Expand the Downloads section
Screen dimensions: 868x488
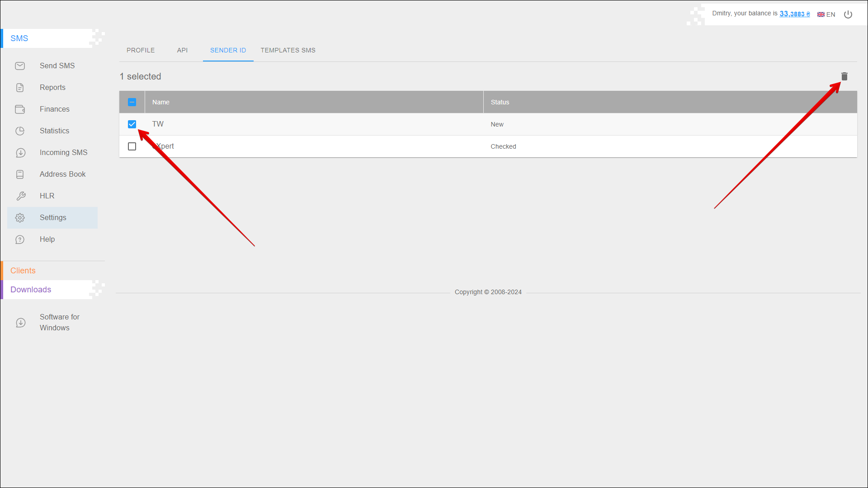coord(31,290)
